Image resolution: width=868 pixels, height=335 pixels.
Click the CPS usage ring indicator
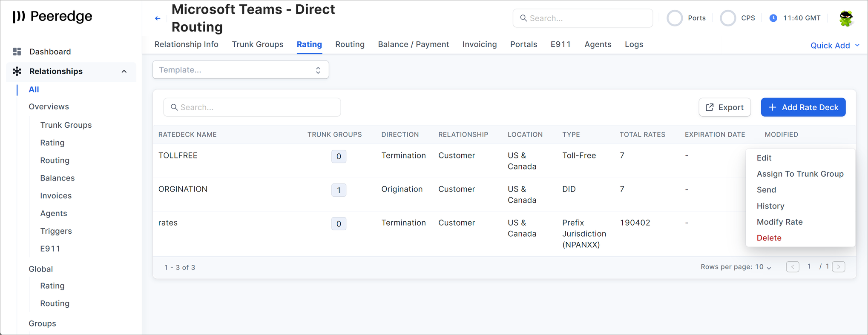coord(728,18)
